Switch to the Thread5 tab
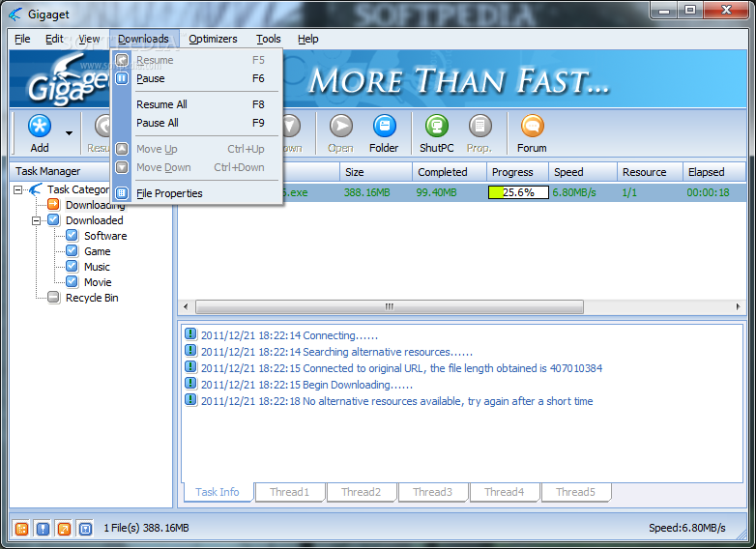 (x=575, y=492)
